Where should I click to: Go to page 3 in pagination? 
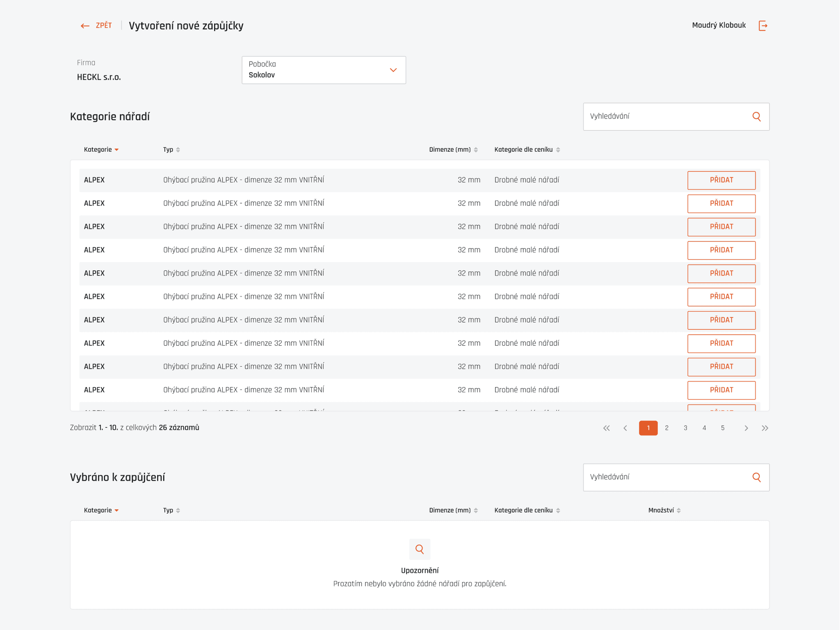685,428
